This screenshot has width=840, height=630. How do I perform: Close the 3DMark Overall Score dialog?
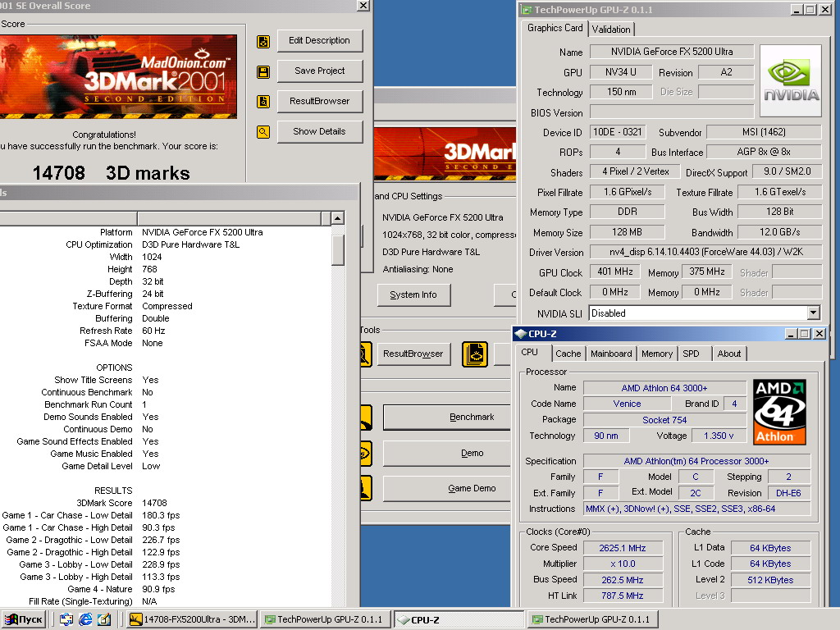pos(363,6)
